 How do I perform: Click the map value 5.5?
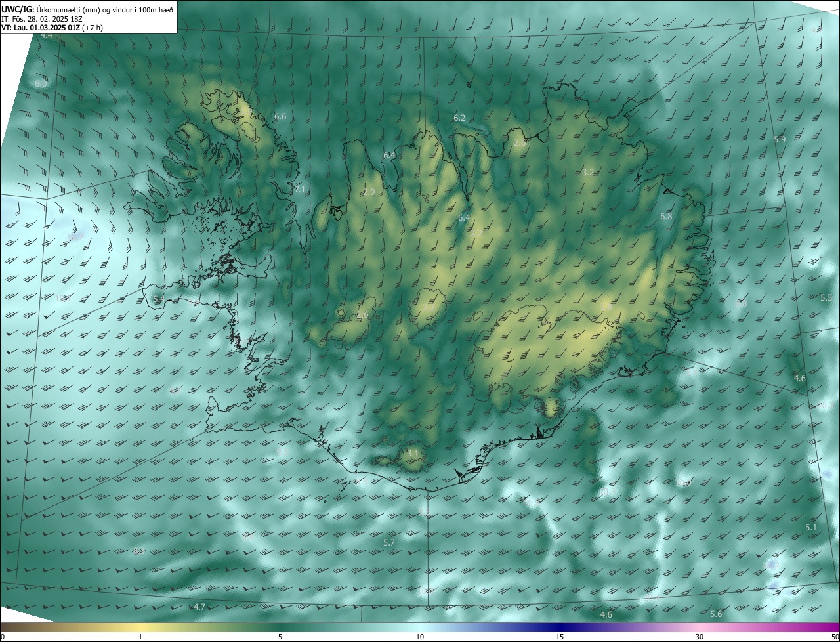coord(826,297)
